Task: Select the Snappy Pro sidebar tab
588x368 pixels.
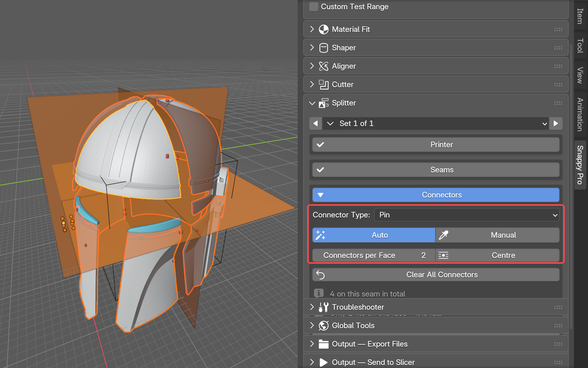Action: [x=580, y=165]
